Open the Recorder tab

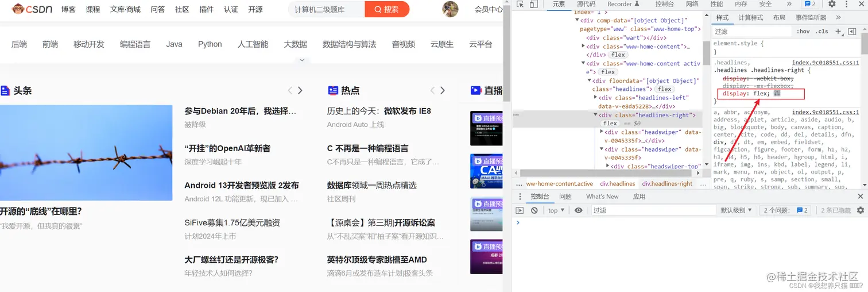[622, 4]
